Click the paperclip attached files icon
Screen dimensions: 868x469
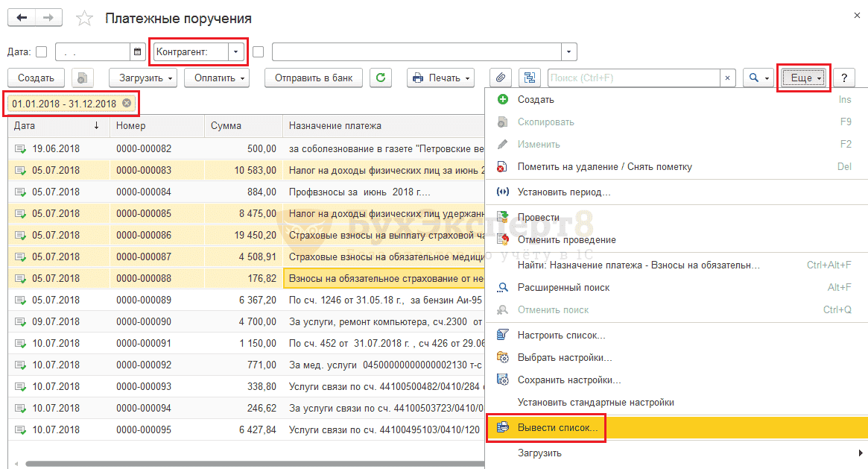coord(501,78)
